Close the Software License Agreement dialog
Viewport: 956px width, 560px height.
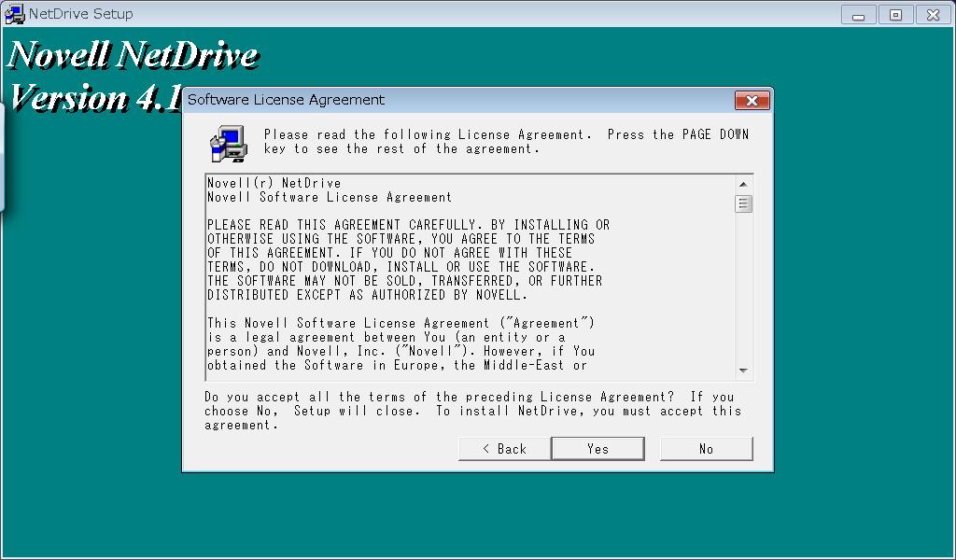752,101
